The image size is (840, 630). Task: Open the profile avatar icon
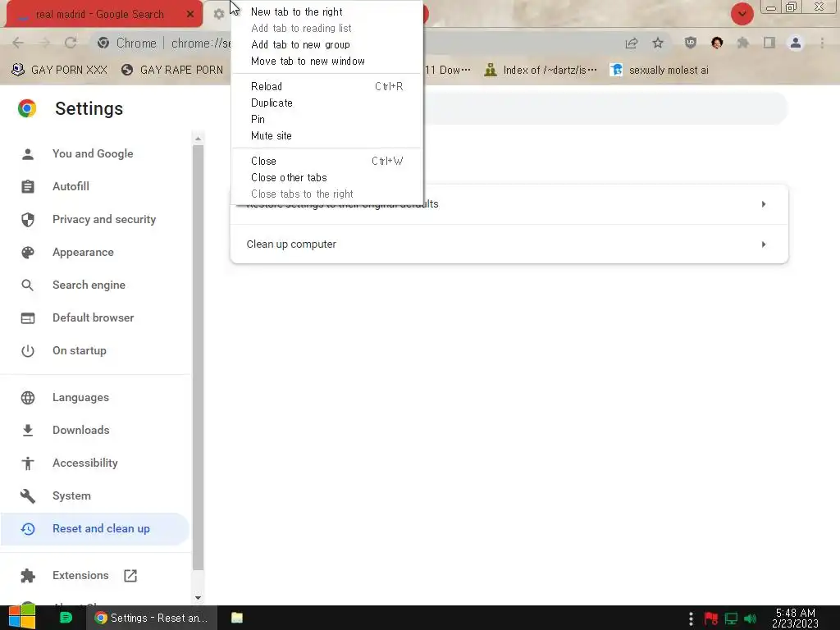click(796, 43)
